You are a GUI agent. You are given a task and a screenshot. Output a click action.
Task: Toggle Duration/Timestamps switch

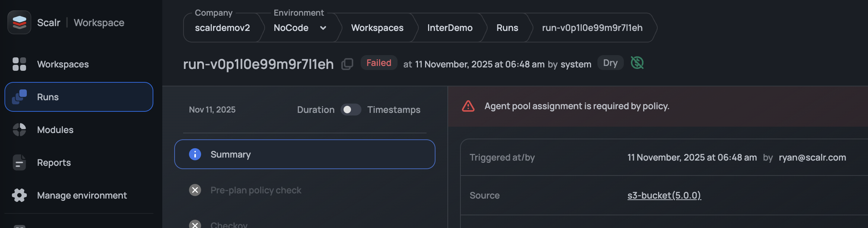click(x=351, y=110)
